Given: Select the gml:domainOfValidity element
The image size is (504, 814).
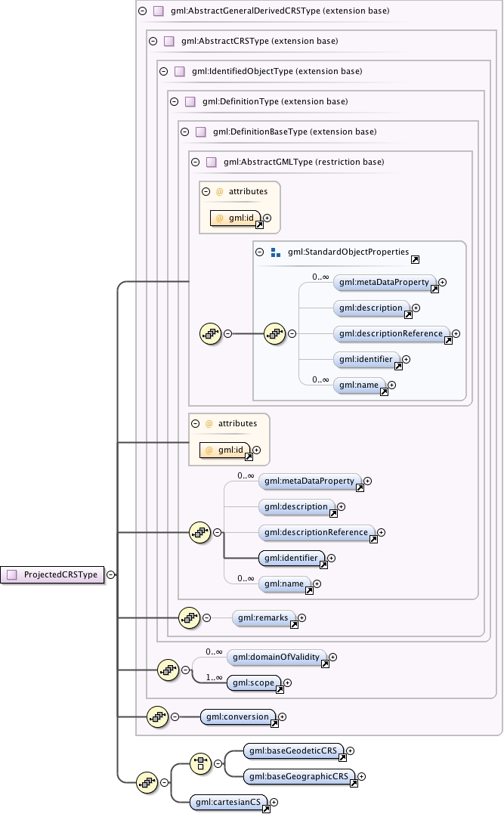Looking at the screenshot, I should [x=277, y=658].
